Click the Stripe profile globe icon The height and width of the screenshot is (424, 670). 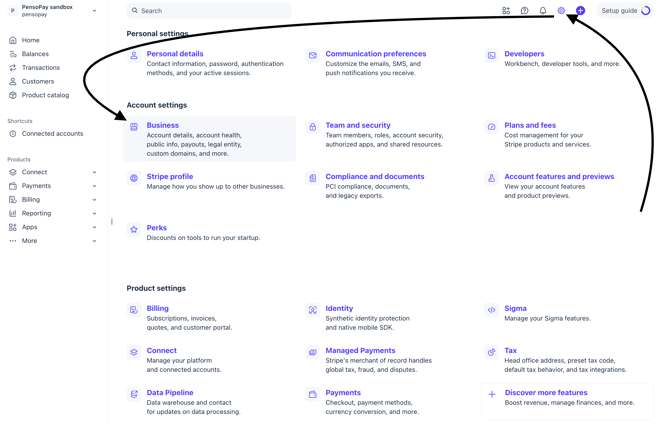click(x=134, y=178)
